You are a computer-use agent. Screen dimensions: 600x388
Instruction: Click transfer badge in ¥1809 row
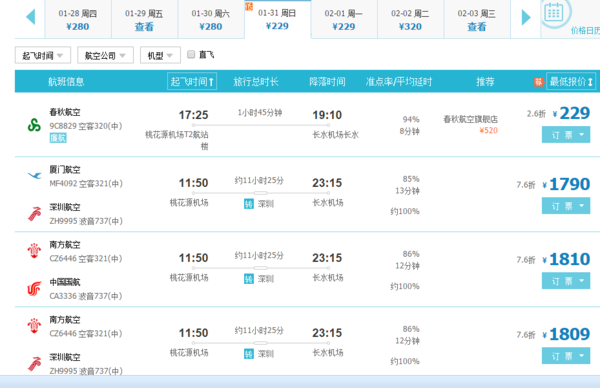pos(249,354)
